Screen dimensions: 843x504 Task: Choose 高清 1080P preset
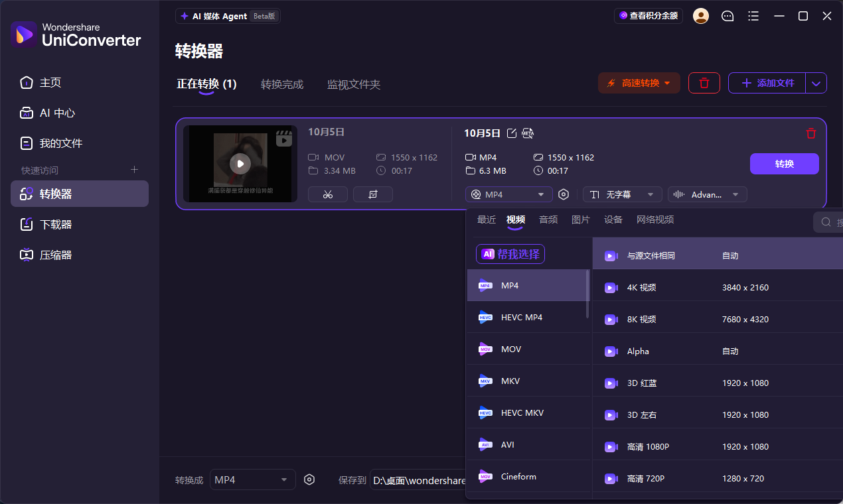[x=718, y=446]
